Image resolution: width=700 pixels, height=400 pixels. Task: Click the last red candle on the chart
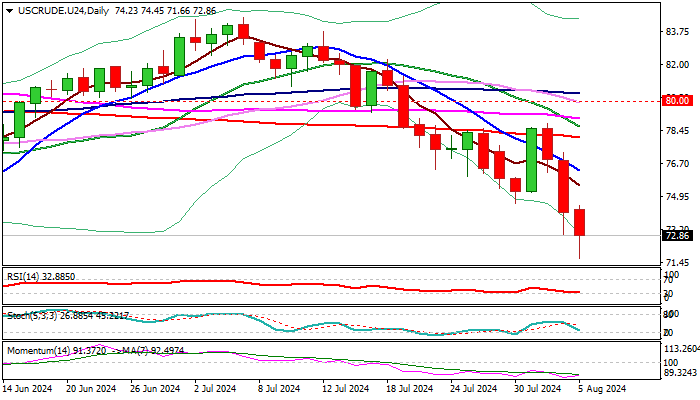(x=580, y=222)
